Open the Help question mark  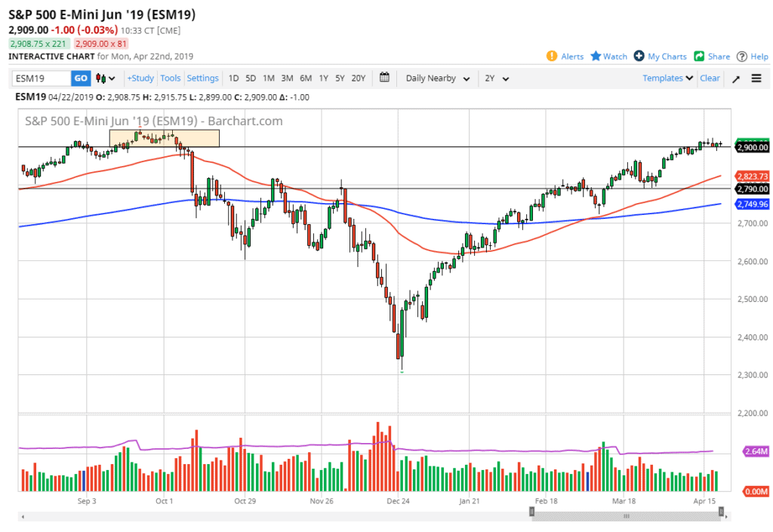coord(742,57)
